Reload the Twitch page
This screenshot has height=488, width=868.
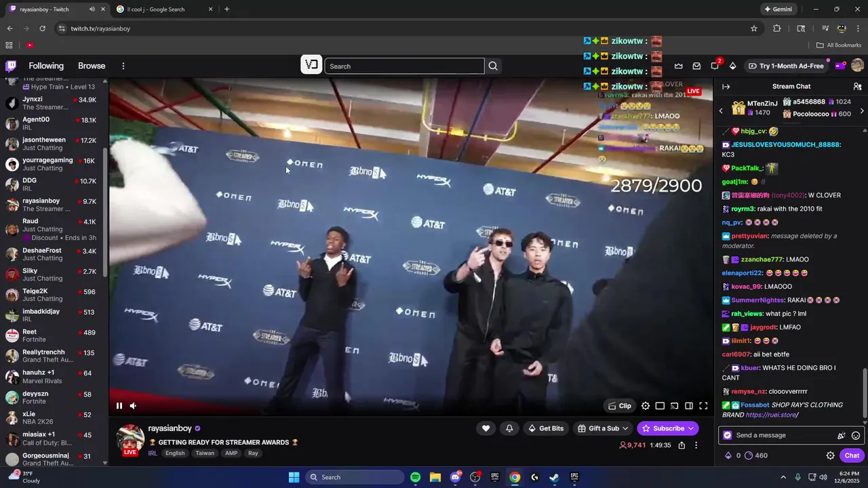(42, 28)
